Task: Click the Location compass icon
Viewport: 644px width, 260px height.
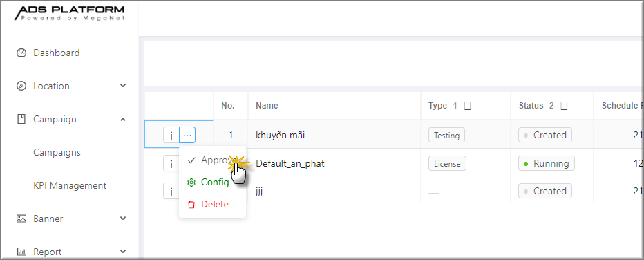Action: 21,86
